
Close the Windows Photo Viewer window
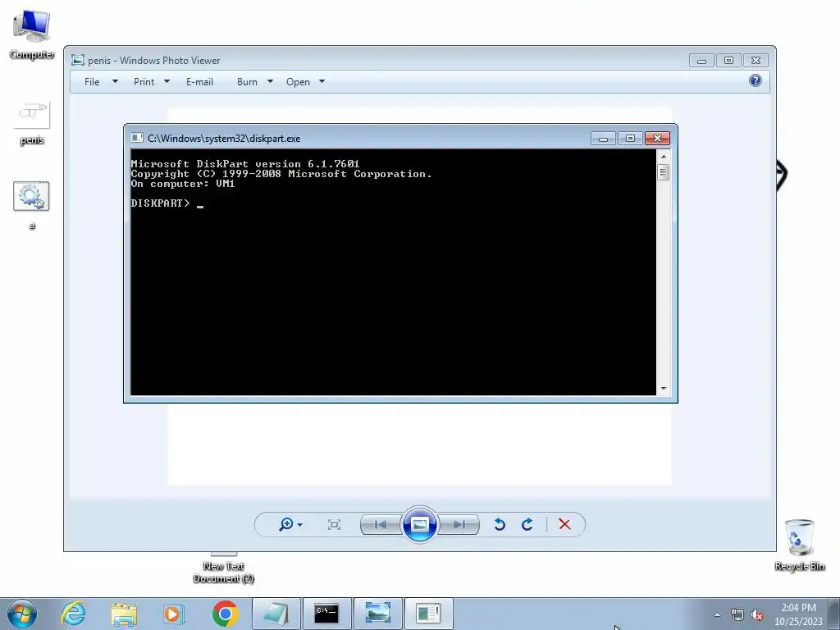pos(756,61)
